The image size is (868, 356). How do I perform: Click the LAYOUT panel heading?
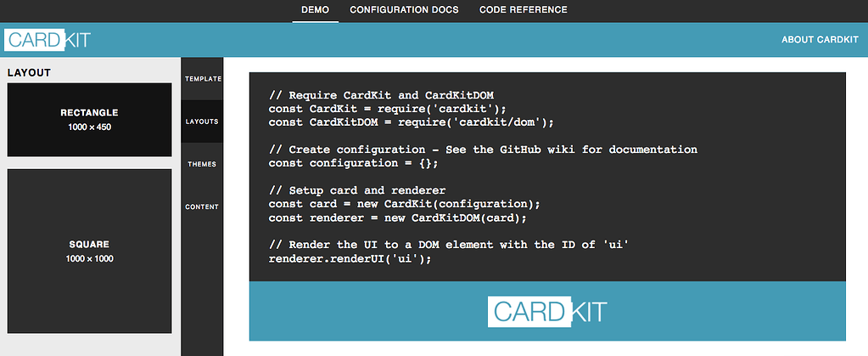(30, 73)
